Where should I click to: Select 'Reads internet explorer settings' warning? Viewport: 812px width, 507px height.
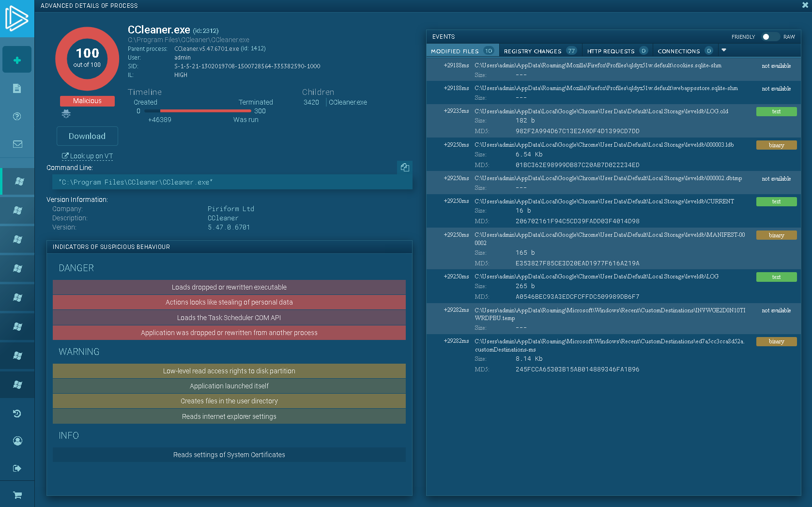(229, 416)
